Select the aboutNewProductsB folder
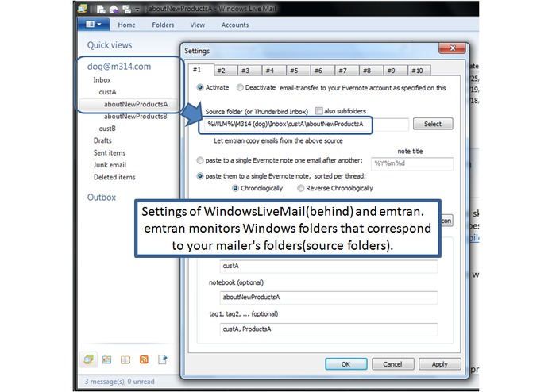Viewport: 552px width, 392px height. tap(136, 117)
